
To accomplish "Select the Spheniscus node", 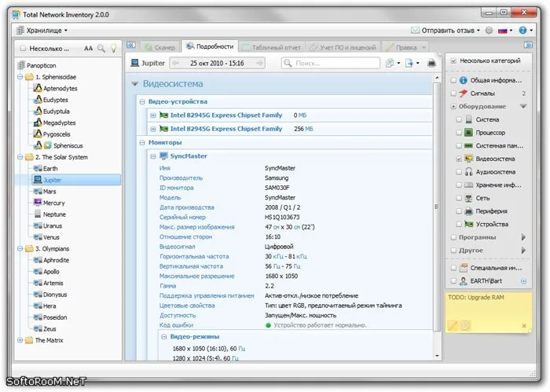I will 68,146.
